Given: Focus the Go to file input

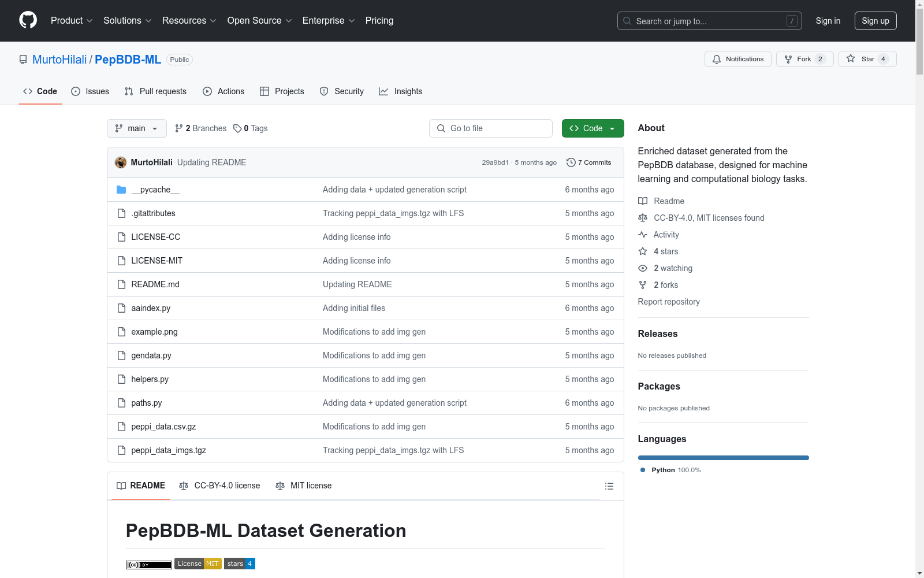Looking at the screenshot, I should (491, 128).
